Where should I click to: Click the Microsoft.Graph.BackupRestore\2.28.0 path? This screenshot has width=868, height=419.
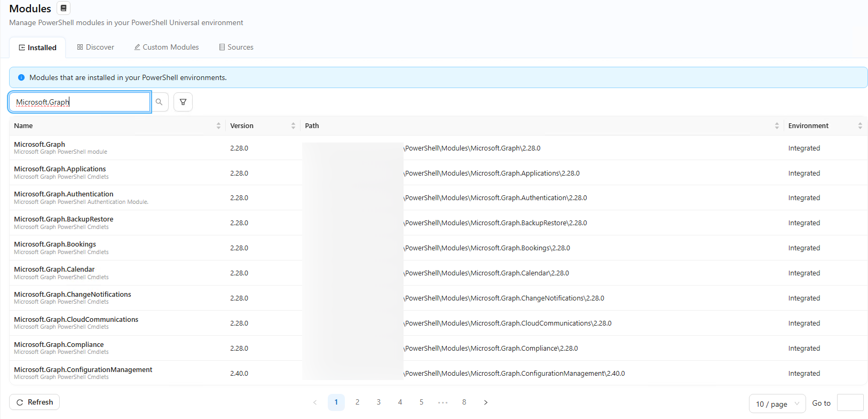pyautogui.click(x=495, y=223)
